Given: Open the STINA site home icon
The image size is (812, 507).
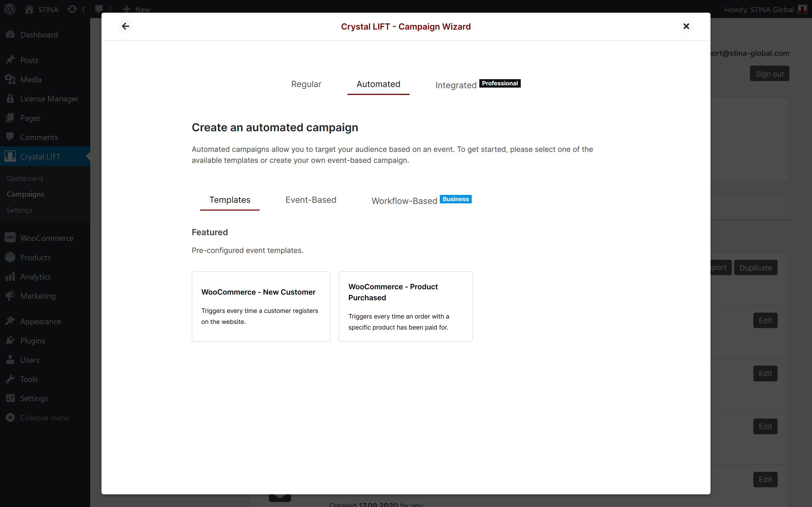Looking at the screenshot, I should tap(30, 9).
